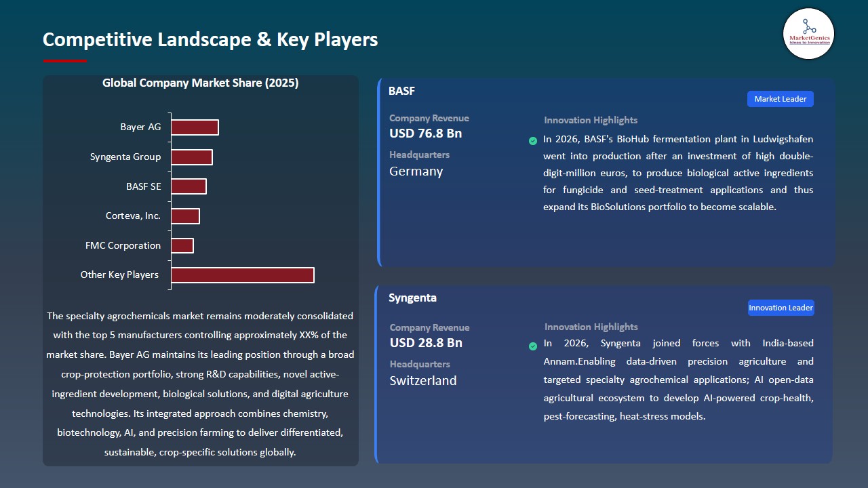
Task: Select the Syngenta Group bar in chart
Action: click(x=192, y=157)
